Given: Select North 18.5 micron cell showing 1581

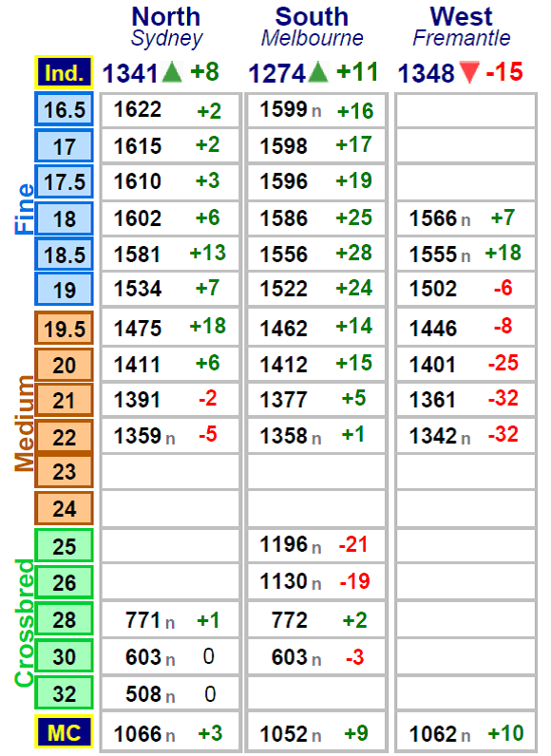Looking at the screenshot, I should tap(170, 254).
